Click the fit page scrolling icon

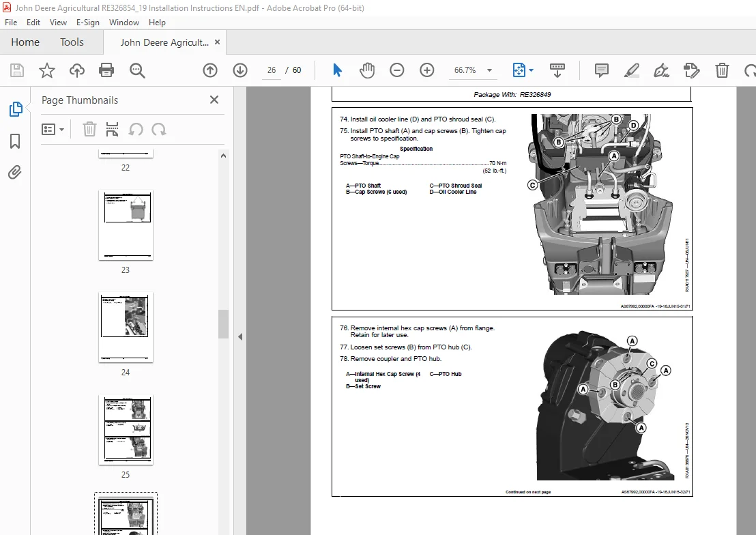tap(519, 70)
